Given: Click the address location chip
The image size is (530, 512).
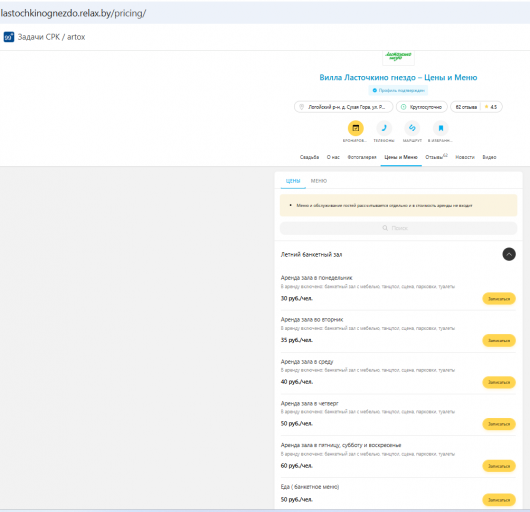Looking at the screenshot, I should click(343, 107).
